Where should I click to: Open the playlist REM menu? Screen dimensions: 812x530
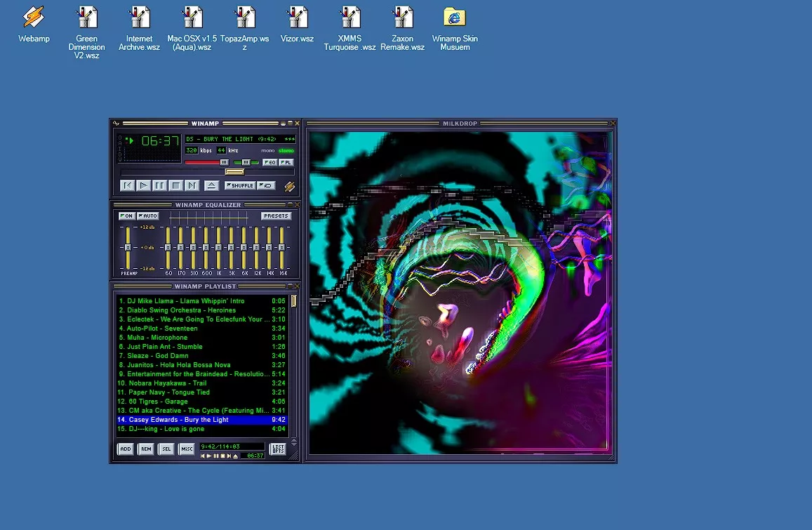coord(146,449)
